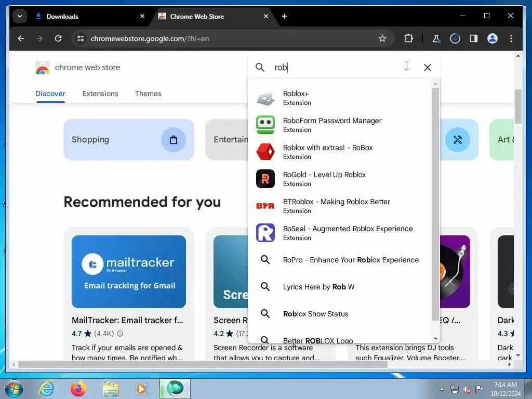Open a new browser tab

(285, 16)
